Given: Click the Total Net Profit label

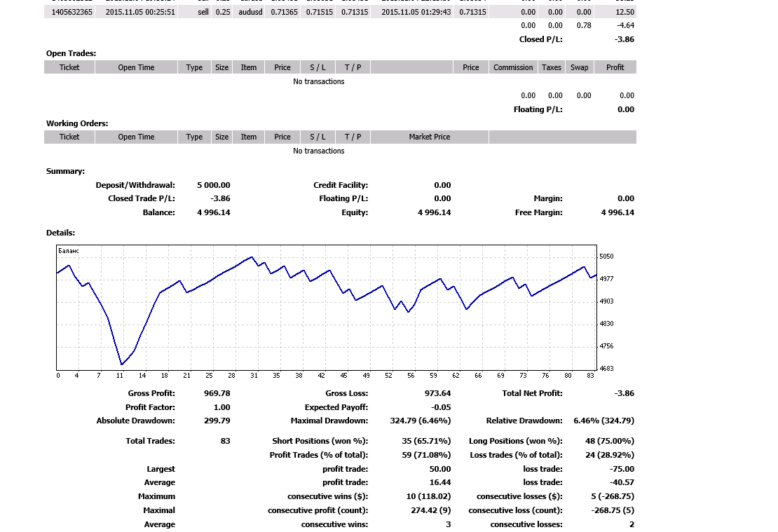Looking at the screenshot, I should [533, 393].
